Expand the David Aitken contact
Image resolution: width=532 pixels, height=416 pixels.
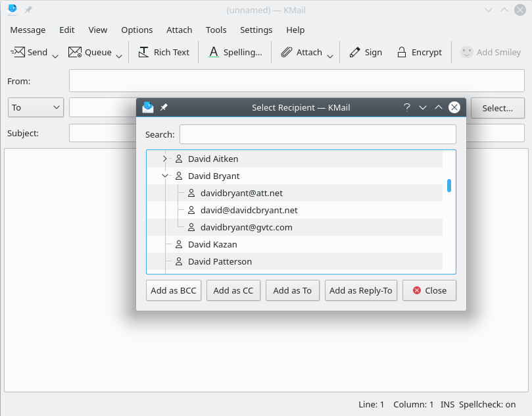[165, 159]
